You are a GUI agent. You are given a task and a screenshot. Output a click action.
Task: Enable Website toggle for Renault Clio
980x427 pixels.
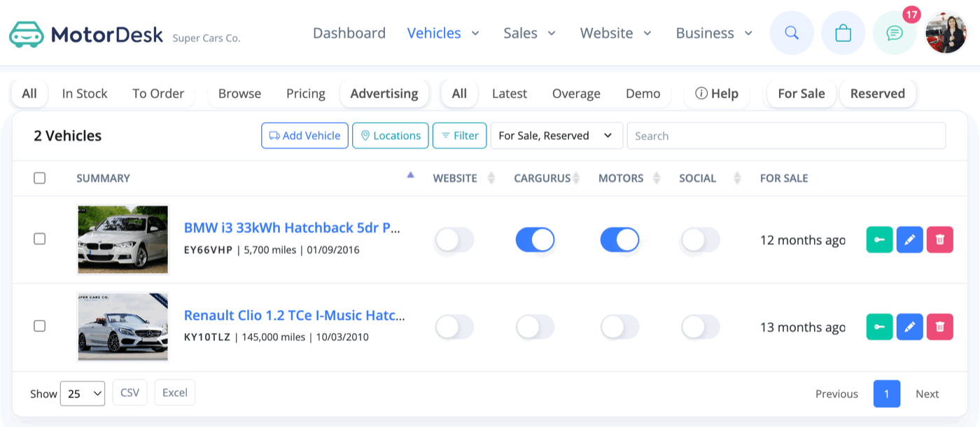(454, 327)
